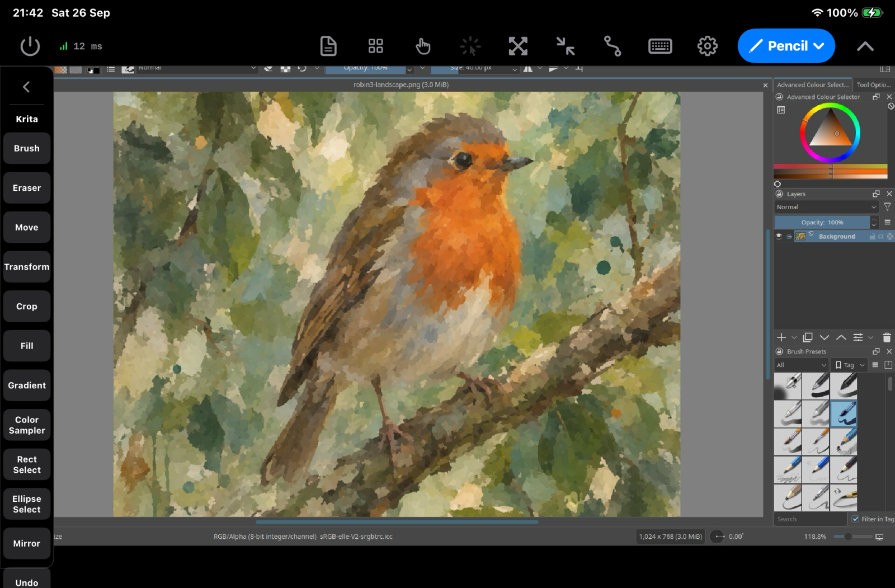Select the Eraser button in the sidebar
Screen dimensions: 895x588
[x=27, y=188]
